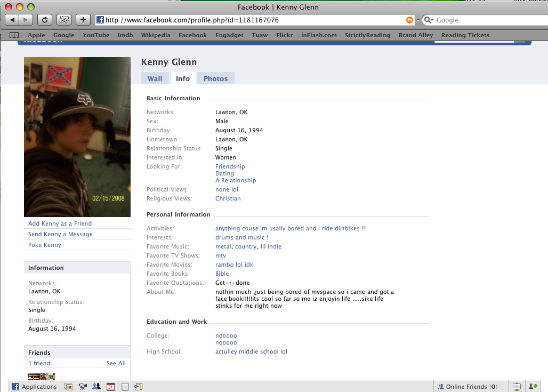Click the web clip scissors toolbar button
The width and height of the screenshot is (548, 392).
[64, 20]
